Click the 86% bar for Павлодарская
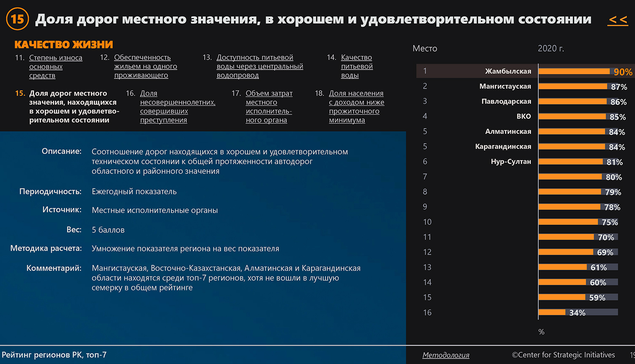The image size is (635, 364). click(x=572, y=102)
